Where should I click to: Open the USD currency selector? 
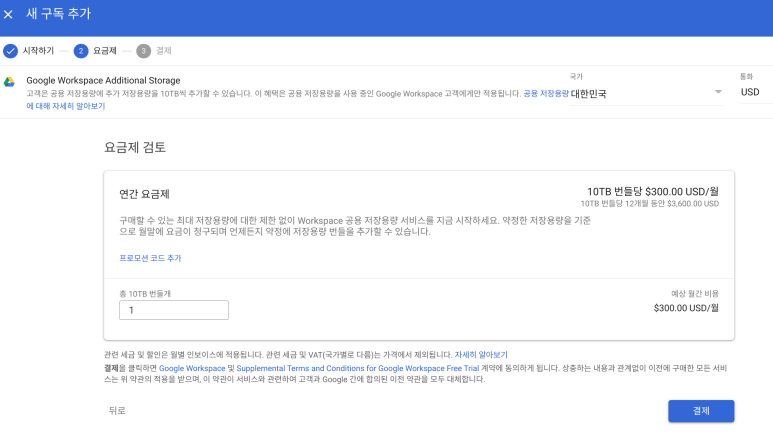coord(756,92)
